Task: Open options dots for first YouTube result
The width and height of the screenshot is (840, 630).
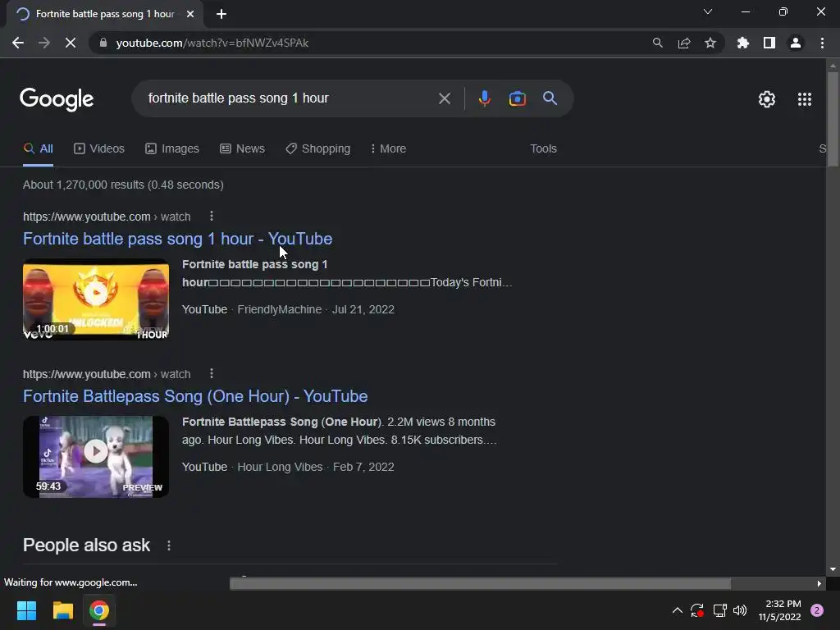Action: (212, 216)
